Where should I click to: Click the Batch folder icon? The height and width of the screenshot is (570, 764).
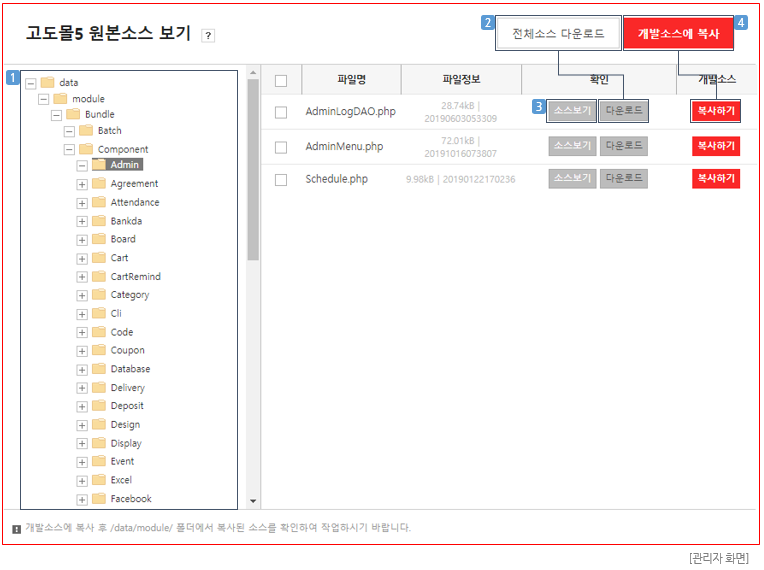pos(86,131)
